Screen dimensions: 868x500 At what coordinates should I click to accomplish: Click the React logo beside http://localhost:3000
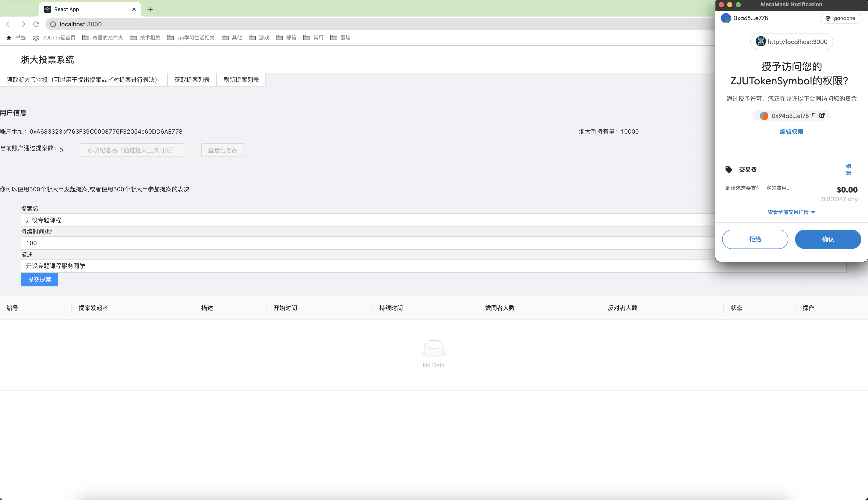761,42
